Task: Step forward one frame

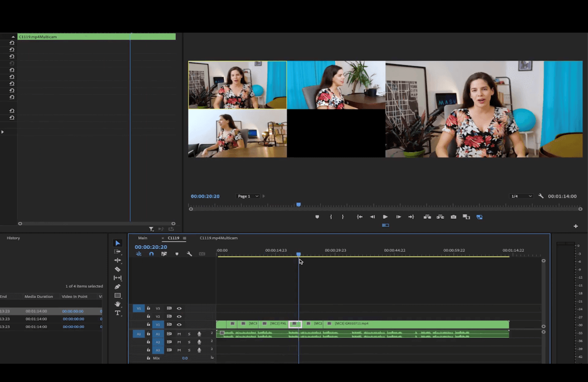Action: pos(398,217)
